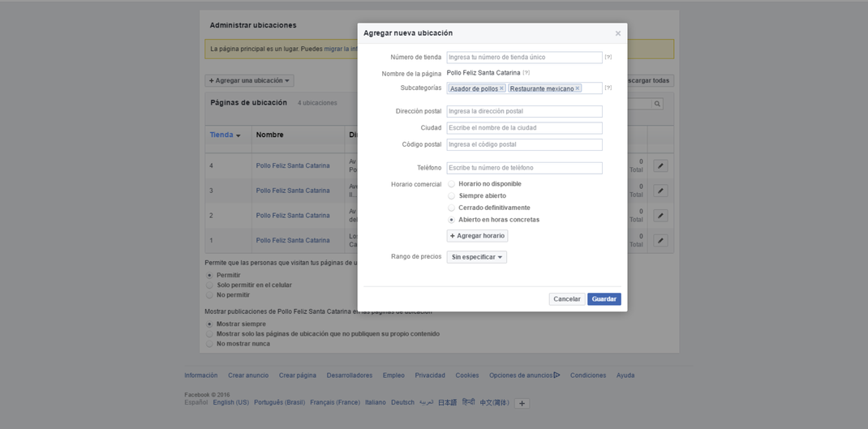Focus the Código postal input
Image resolution: width=868 pixels, height=429 pixels.
[x=524, y=144]
